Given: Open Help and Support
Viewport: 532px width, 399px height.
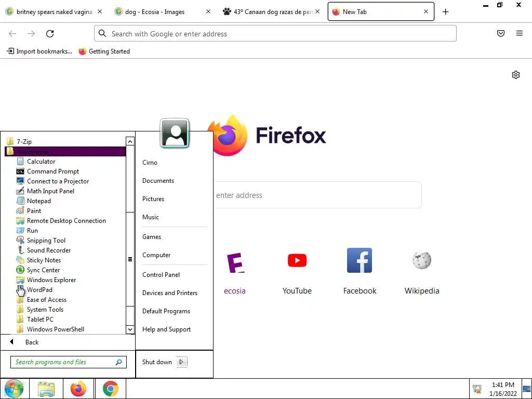Looking at the screenshot, I should click(166, 329).
